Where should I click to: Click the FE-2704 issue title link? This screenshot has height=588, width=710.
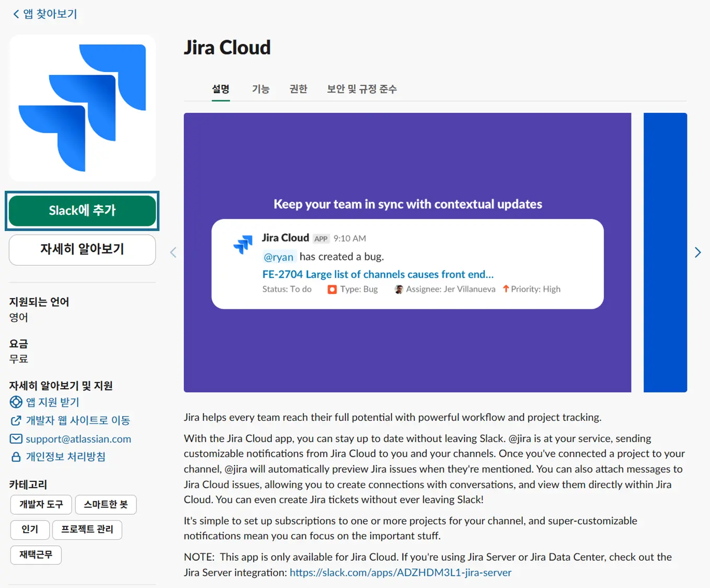click(378, 274)
